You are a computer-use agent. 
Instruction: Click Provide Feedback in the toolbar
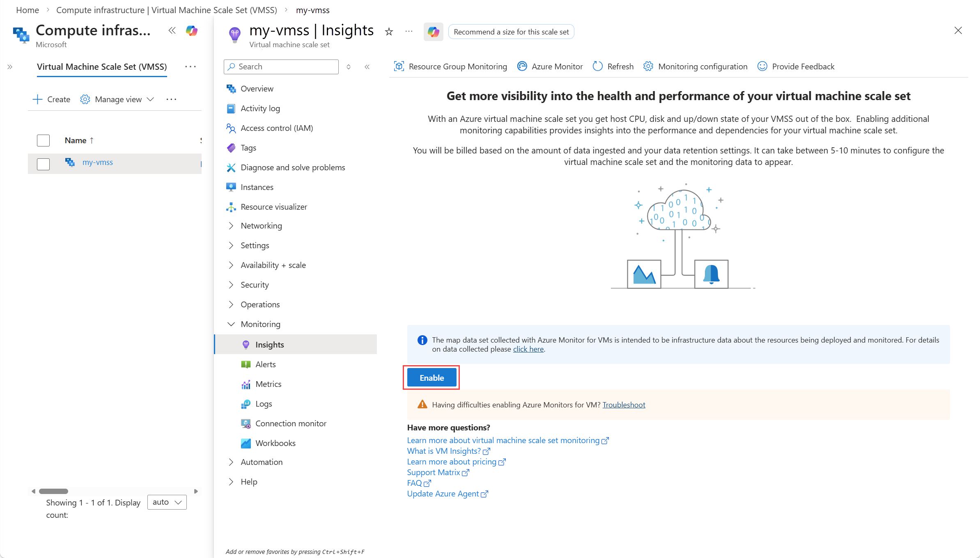pos(796,66)
